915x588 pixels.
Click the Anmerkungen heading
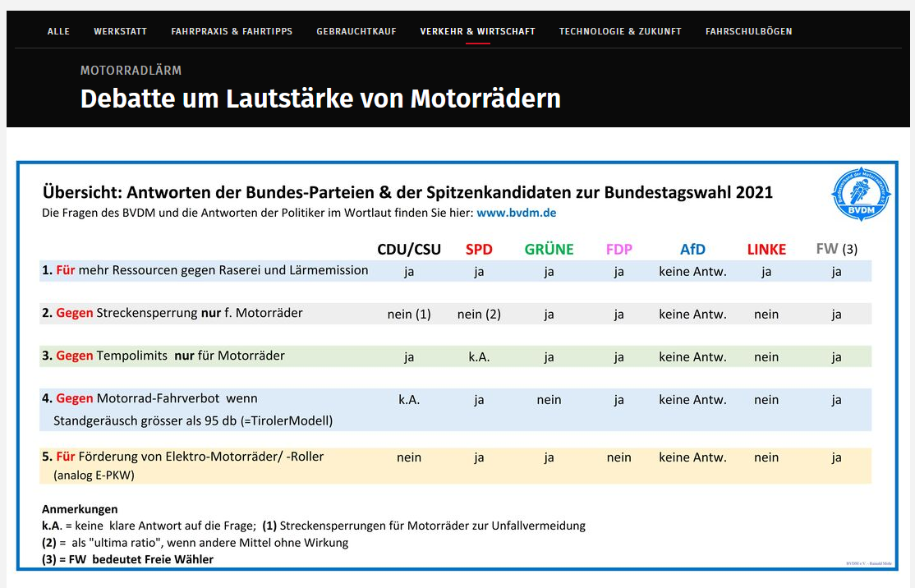[80, 509]
